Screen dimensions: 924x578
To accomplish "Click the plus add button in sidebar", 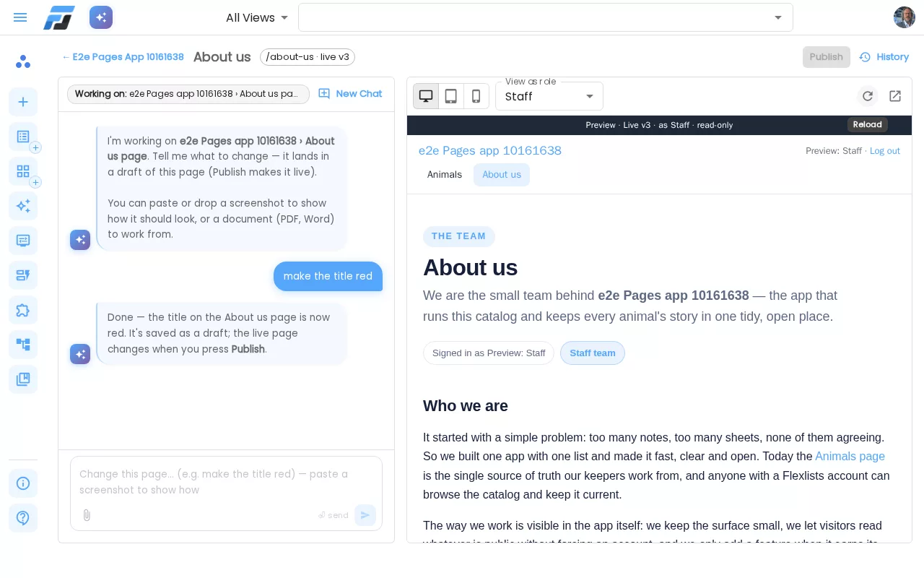I will point(23,102).
